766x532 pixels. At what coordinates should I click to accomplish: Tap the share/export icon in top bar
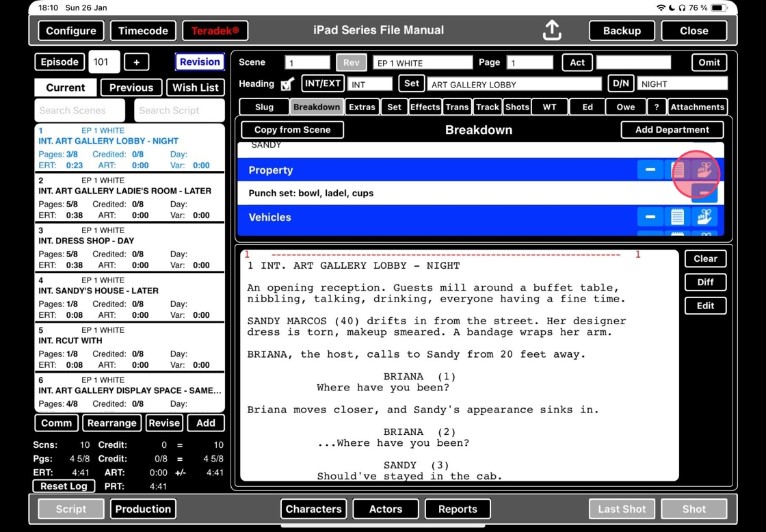[x=552, y=31]
